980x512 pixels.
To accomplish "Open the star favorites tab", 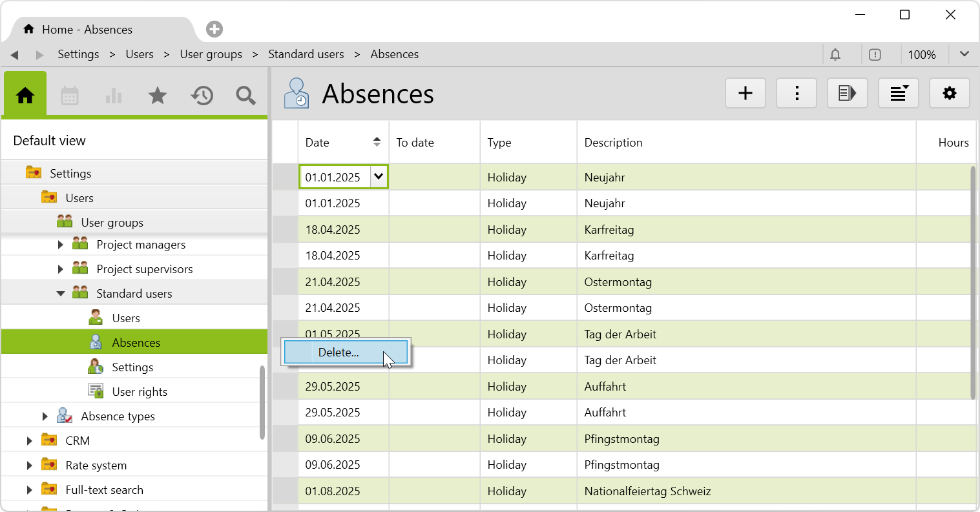I will click(158, 96).
